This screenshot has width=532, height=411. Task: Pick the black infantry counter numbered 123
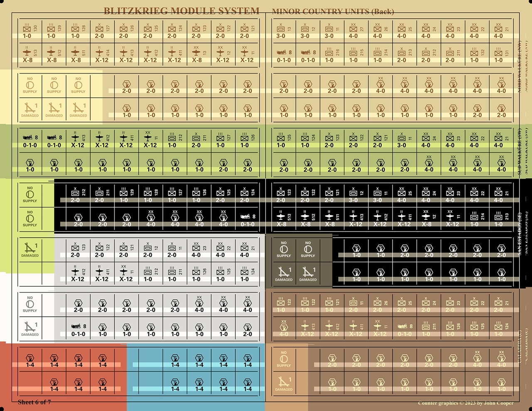tap(284, 196)
